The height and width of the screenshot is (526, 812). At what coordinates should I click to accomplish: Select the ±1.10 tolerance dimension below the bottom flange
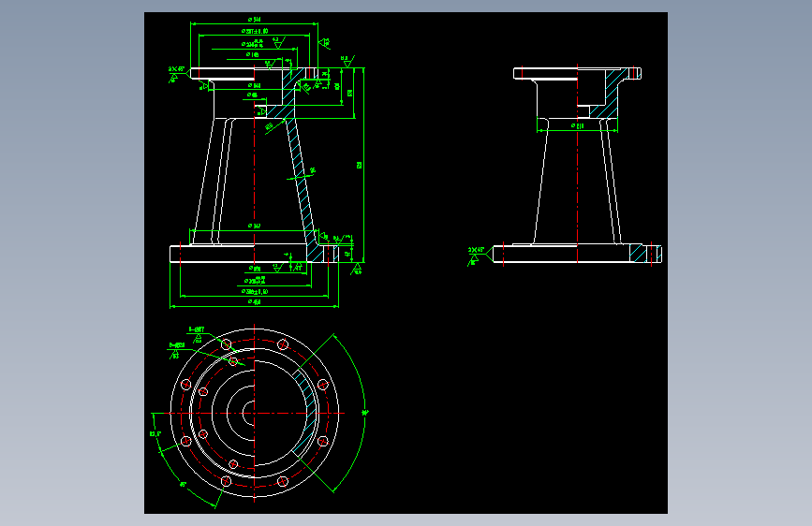pyautogui.click(x=254, y=291)
